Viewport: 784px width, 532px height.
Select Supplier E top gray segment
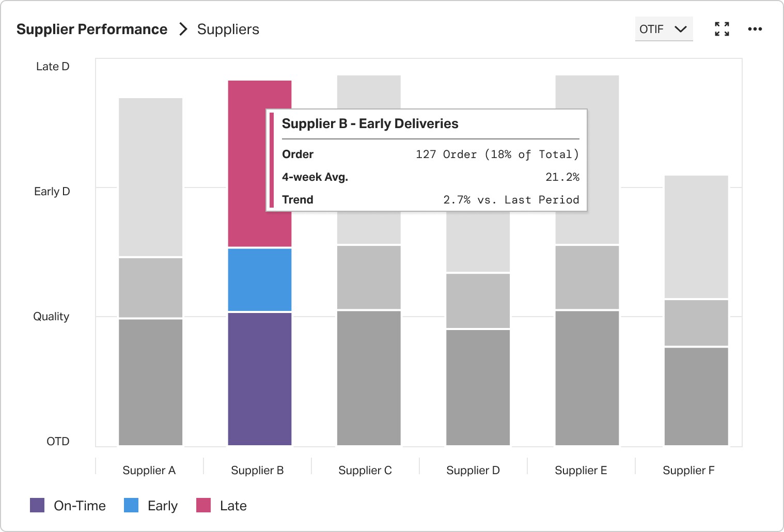coord(587,160)
